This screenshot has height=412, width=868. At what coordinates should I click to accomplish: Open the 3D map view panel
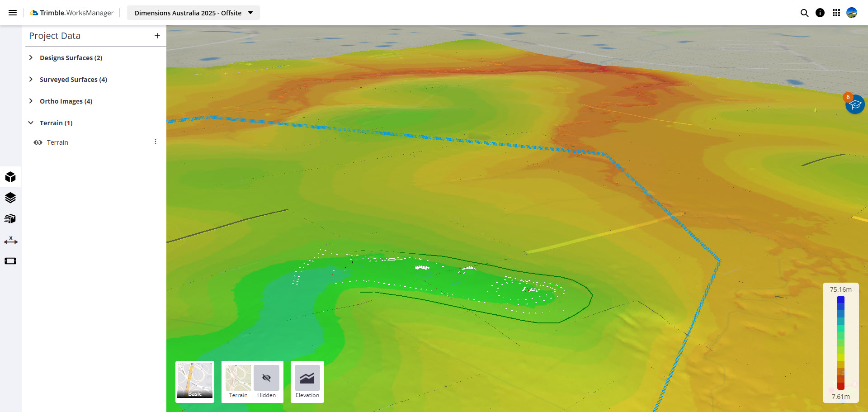click(10, 176)
